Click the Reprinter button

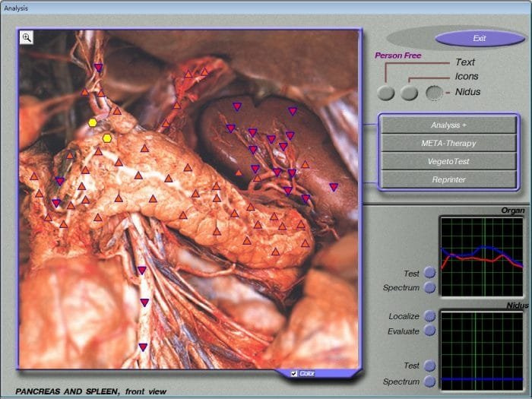(448, 179)
